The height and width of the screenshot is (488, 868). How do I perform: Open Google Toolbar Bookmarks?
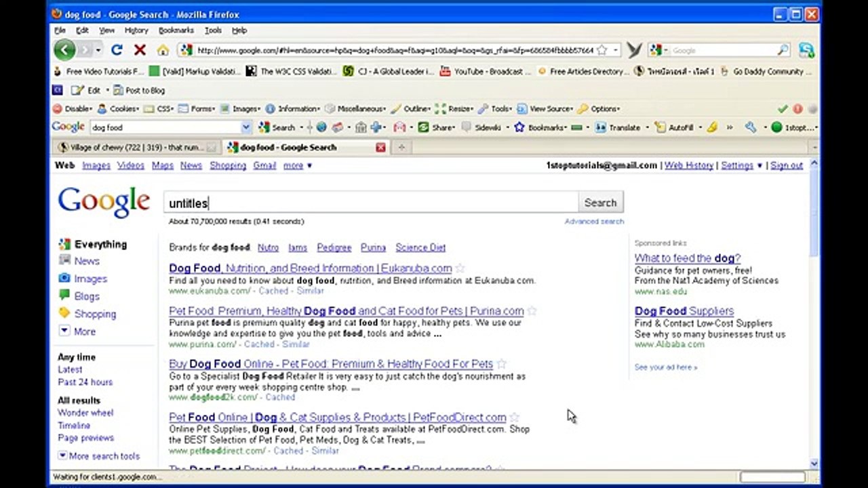tap(540, 127)
